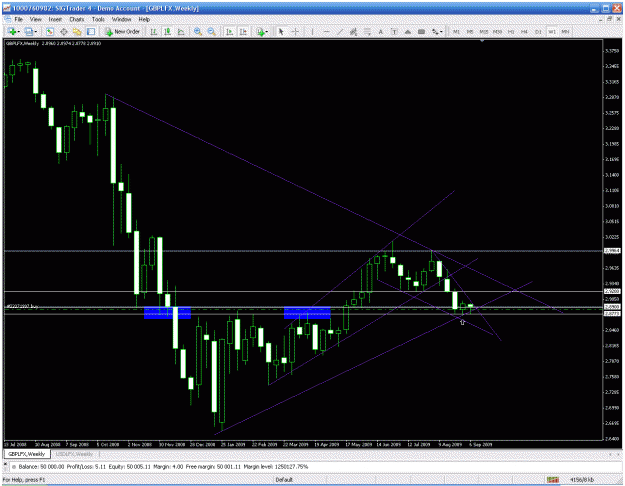
Task: Toggle the Data Window crosshair-circle icon
Action: pos(63,31)
